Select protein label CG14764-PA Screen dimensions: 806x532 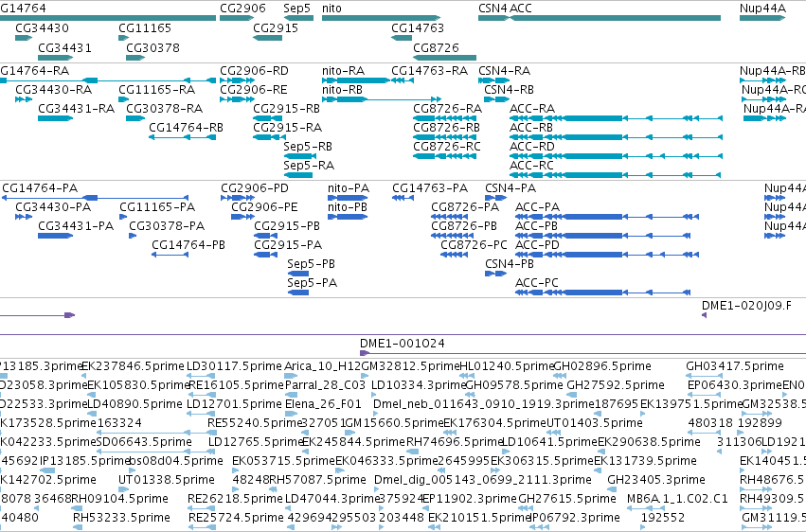(x=40, y=188)
